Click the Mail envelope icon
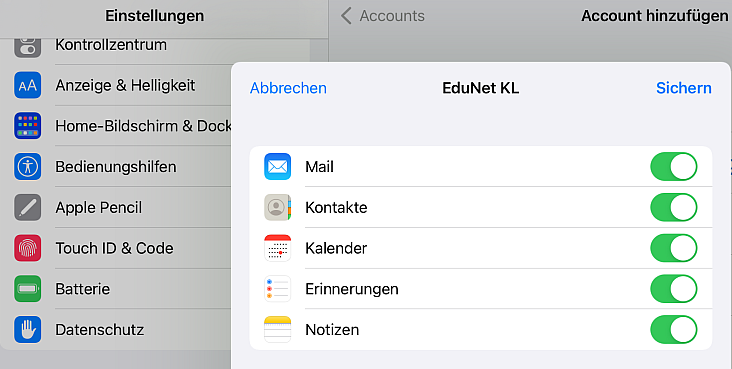Screen dimensions: 732x369 click(277, 166)
